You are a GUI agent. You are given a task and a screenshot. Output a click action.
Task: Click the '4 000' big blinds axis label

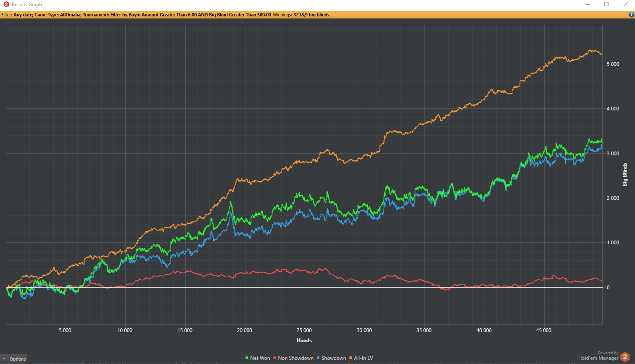pos(613,109)
